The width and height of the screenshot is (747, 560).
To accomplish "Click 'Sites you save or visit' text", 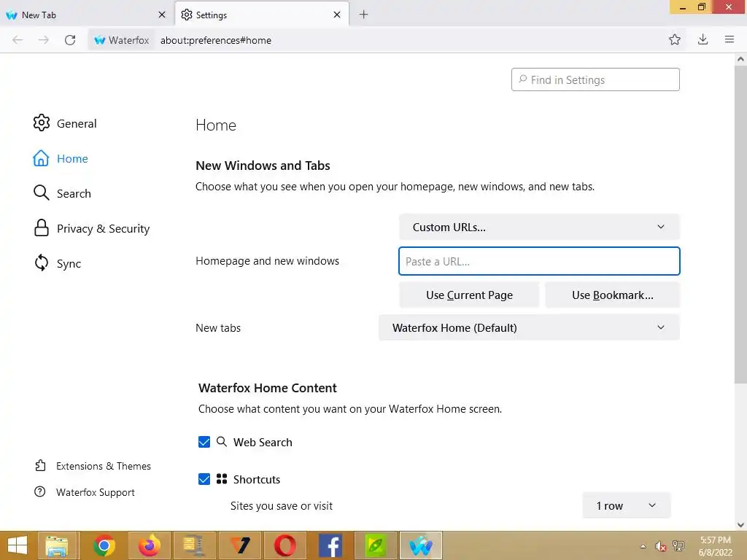I will pyautogui.click(x=282, y=506).
